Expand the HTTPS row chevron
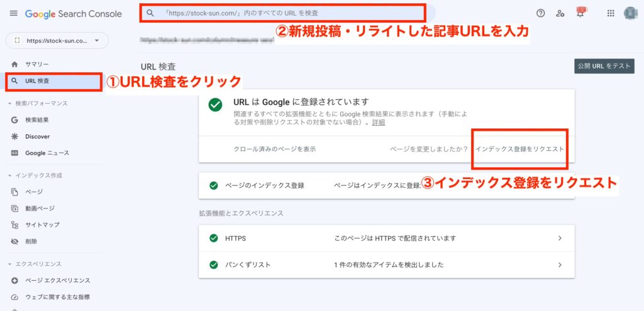The width and height of the screenshot is (644, 311). [560, 238]
